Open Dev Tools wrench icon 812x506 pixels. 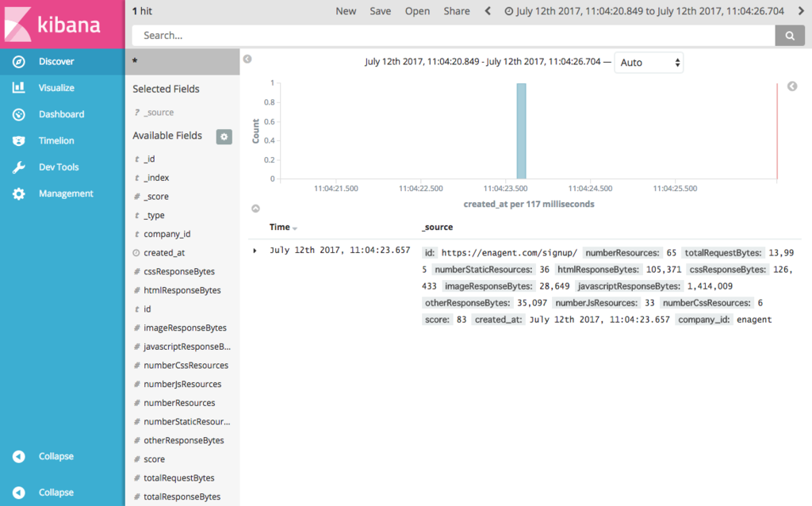pos(19,167)
